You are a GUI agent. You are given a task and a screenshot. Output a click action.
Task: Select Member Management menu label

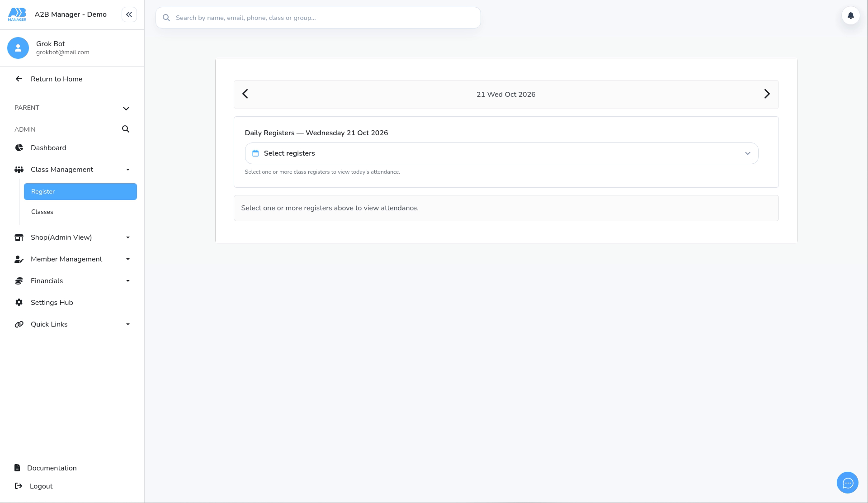click(x=66, y=259)
